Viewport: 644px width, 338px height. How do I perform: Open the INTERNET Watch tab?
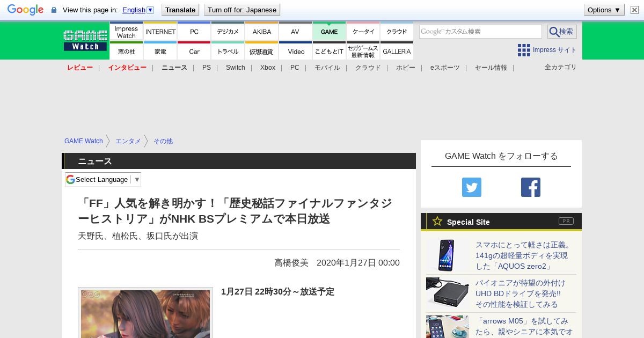pos(160,31)
